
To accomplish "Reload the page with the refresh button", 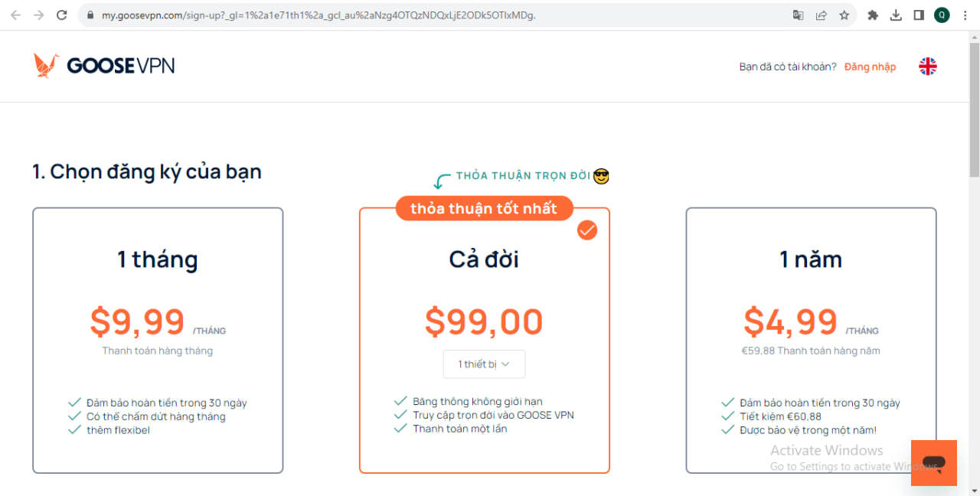I will [x=61, y=15].
